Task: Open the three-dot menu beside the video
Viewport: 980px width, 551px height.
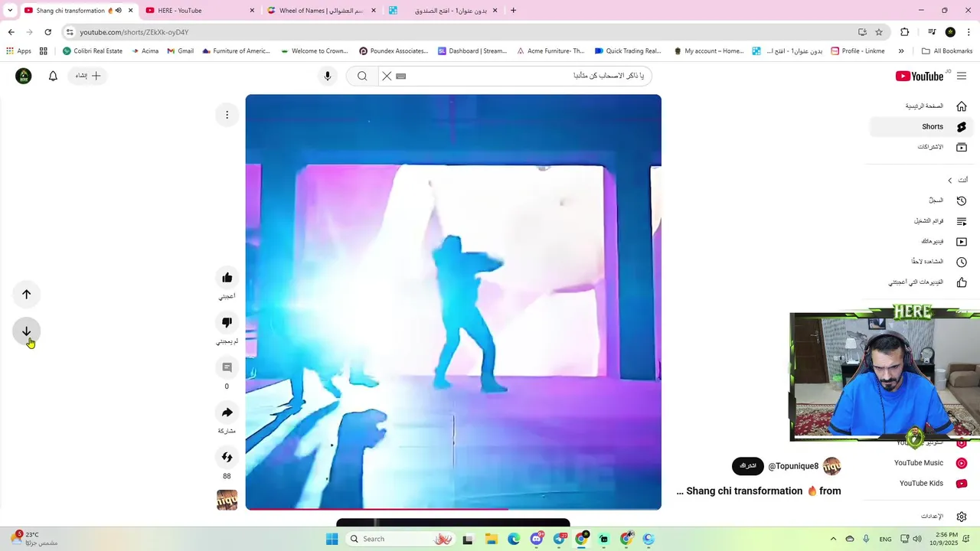Action: coord(227,115)
